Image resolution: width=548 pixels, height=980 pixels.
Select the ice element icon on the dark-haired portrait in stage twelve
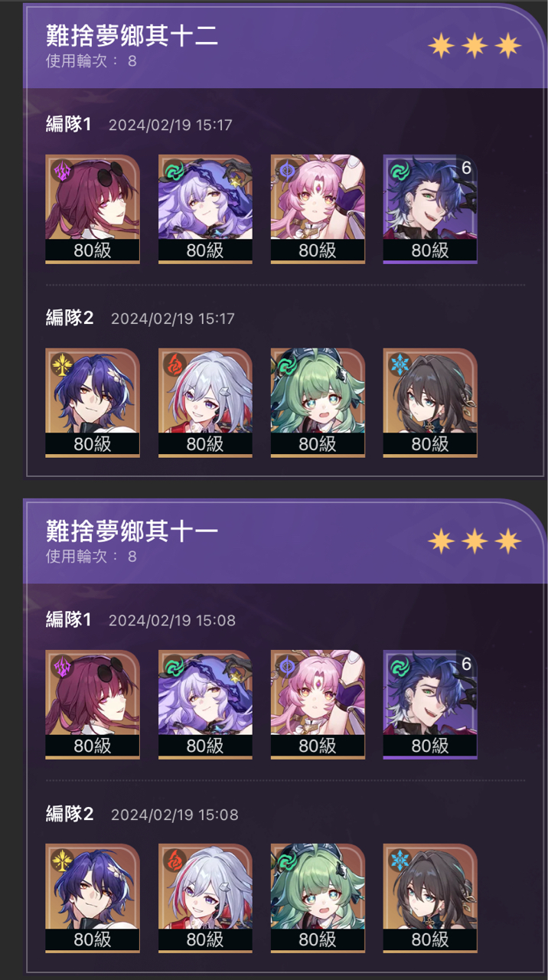point(400,365)
